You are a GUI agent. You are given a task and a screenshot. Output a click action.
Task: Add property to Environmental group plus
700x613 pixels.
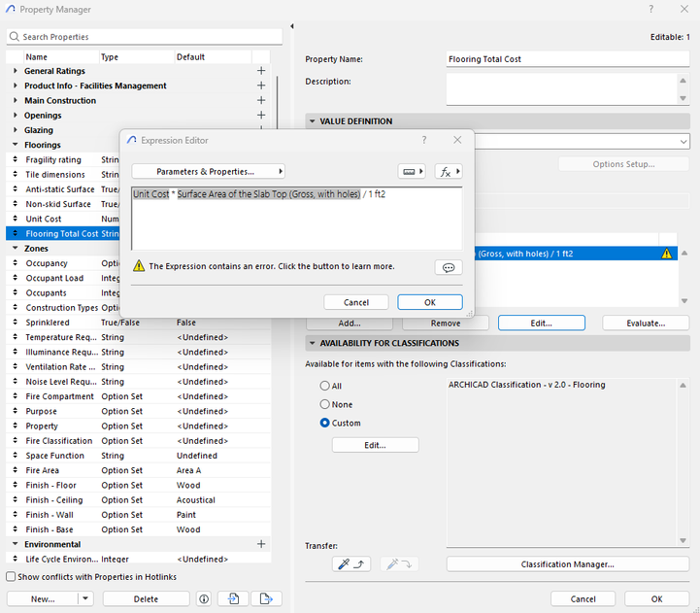[x=261, y=544]
